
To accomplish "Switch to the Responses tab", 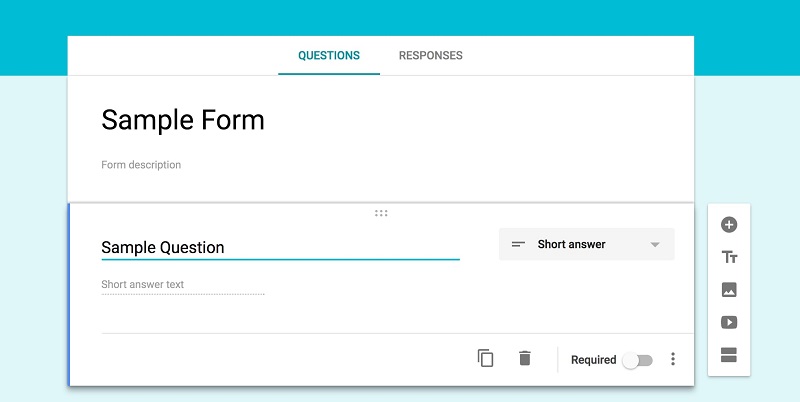I will point(430,56).
